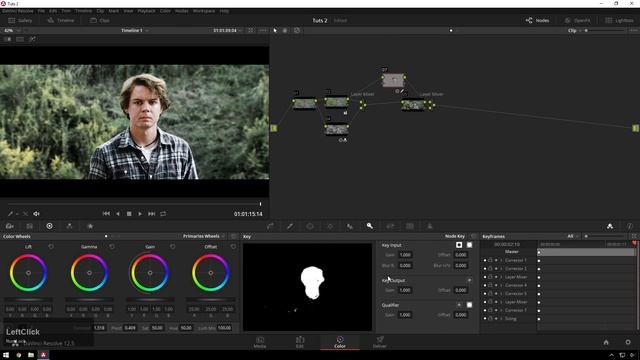
Task: Open the Sizing palette
Action: tap(390, 226)
